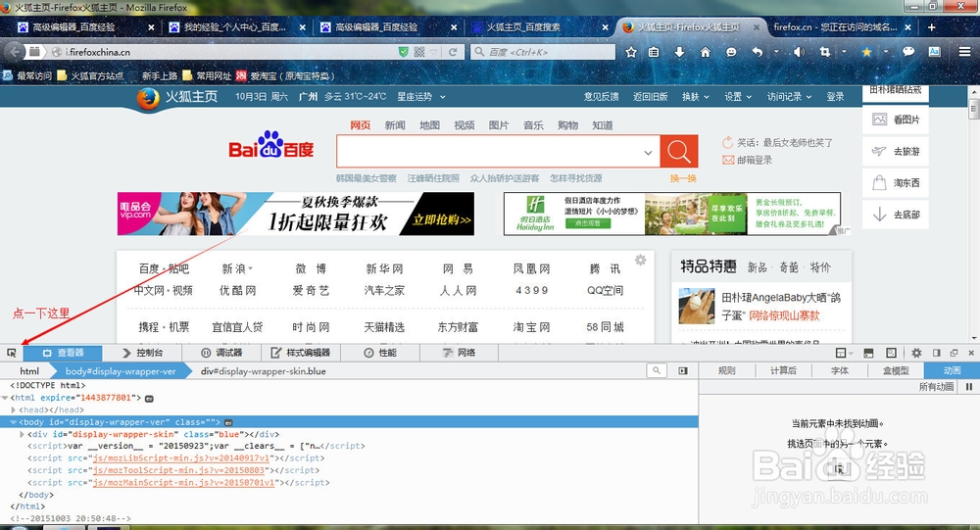
Task: Pause all animations
Action: 969,387
